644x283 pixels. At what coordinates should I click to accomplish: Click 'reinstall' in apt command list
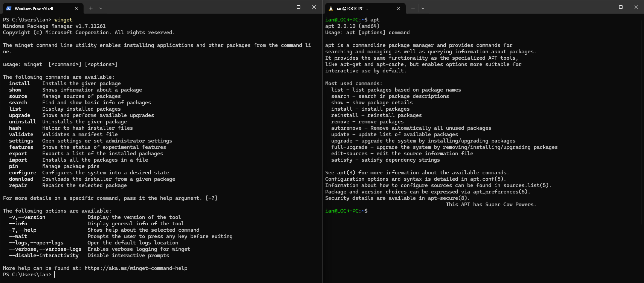click(x=345, y=115)
